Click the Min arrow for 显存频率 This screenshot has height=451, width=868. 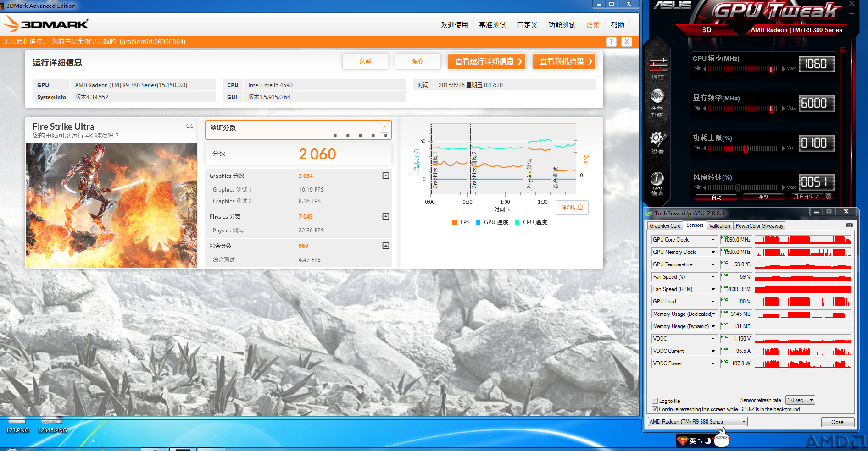click(704, 109)
